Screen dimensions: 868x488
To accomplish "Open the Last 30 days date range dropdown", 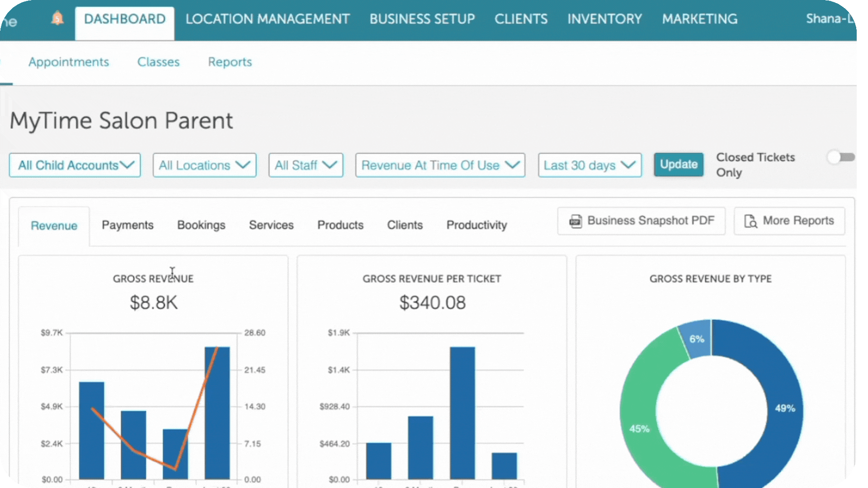I will [x=590, y=165].
